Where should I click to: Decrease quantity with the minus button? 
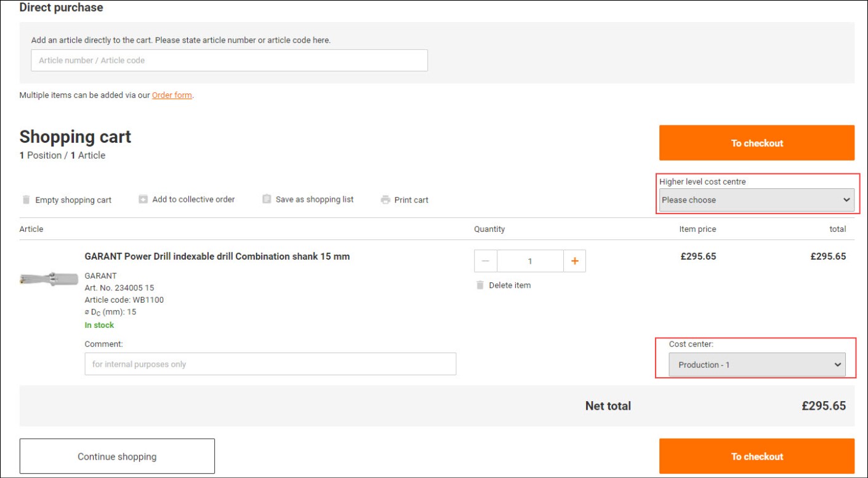tap(486, 261)
